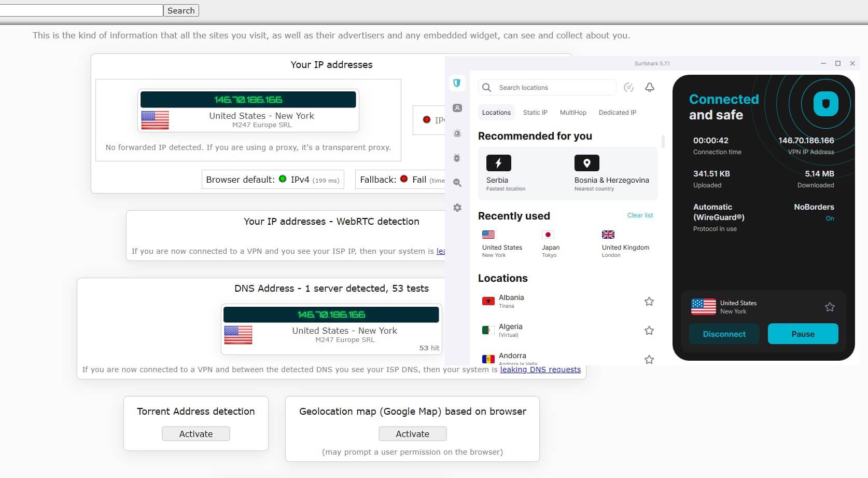Click the US flag in DNS Address box
Screen dimensions: 868x478
[x=238, y=335]
